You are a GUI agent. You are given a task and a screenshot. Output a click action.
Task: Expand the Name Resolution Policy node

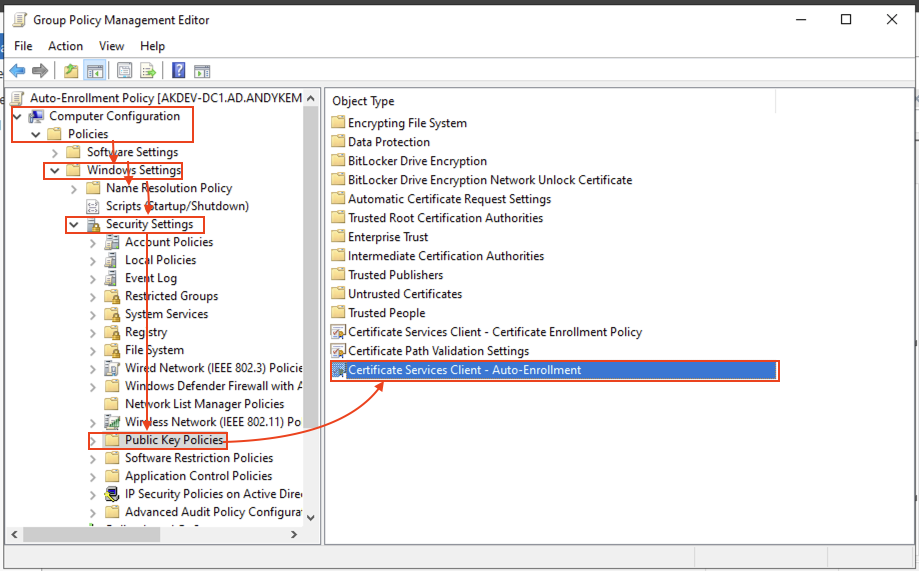click(x=74, y=189)
